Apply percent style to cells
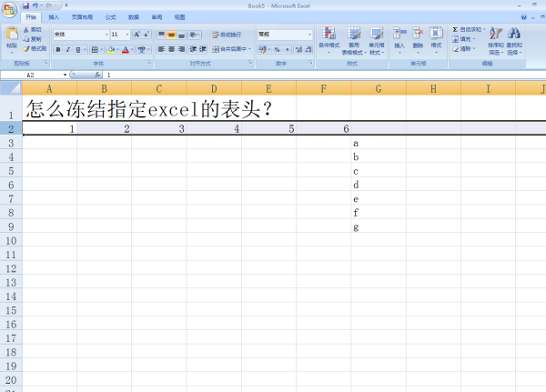The image size is (546, 392). 277,49
